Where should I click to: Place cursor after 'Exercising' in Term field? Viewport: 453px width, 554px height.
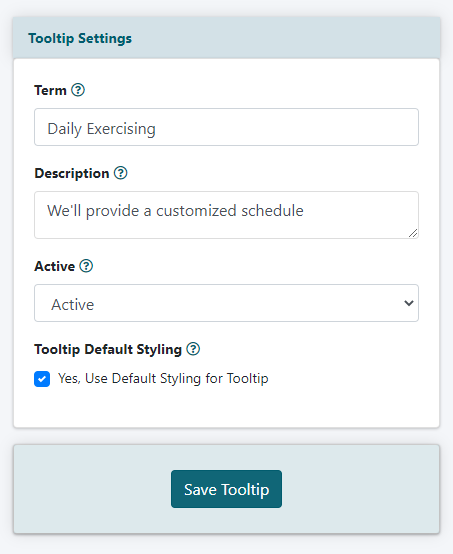click(157, 129)
